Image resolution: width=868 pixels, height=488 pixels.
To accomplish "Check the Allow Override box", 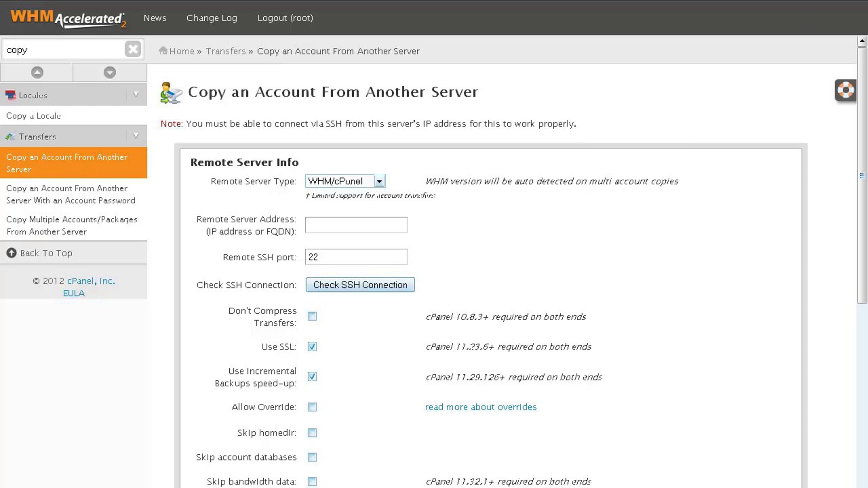I will tap(312, 407).
